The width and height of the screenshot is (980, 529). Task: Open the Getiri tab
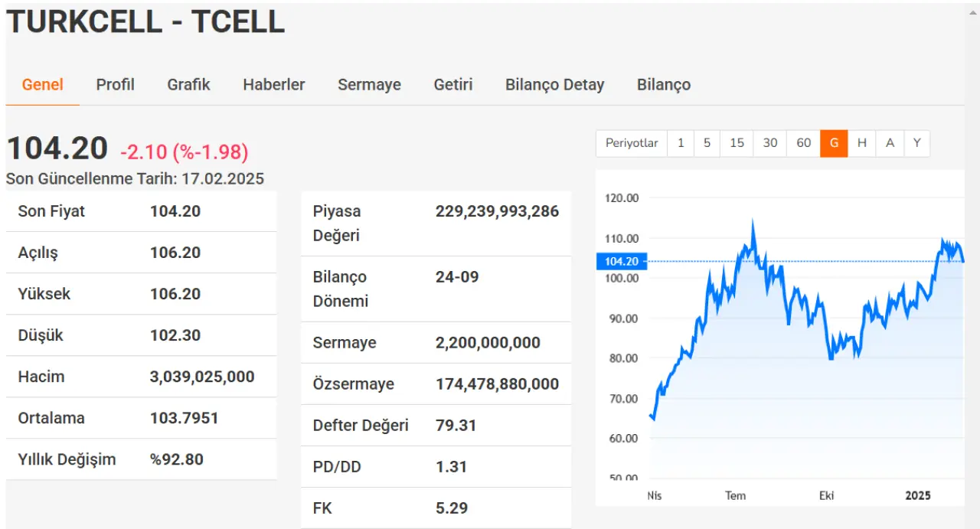pyautogui.click(x=452, y=85)
